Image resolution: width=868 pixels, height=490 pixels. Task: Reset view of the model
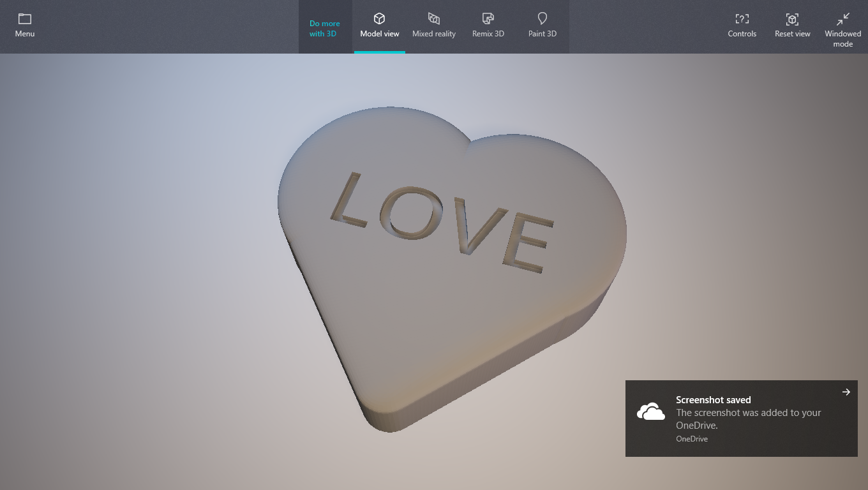pyautogui.click(x=793, y=26)
